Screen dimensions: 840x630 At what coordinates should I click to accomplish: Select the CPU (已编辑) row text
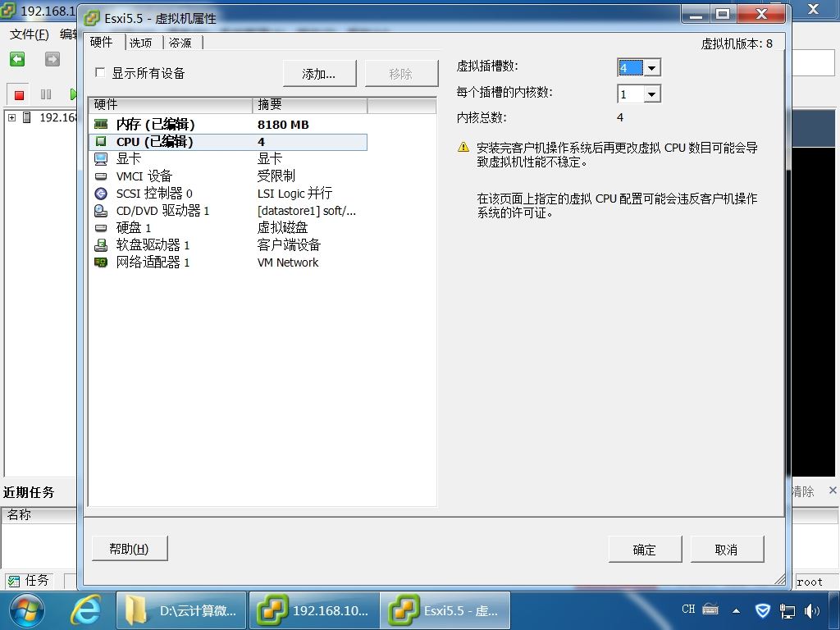(154, 141)
